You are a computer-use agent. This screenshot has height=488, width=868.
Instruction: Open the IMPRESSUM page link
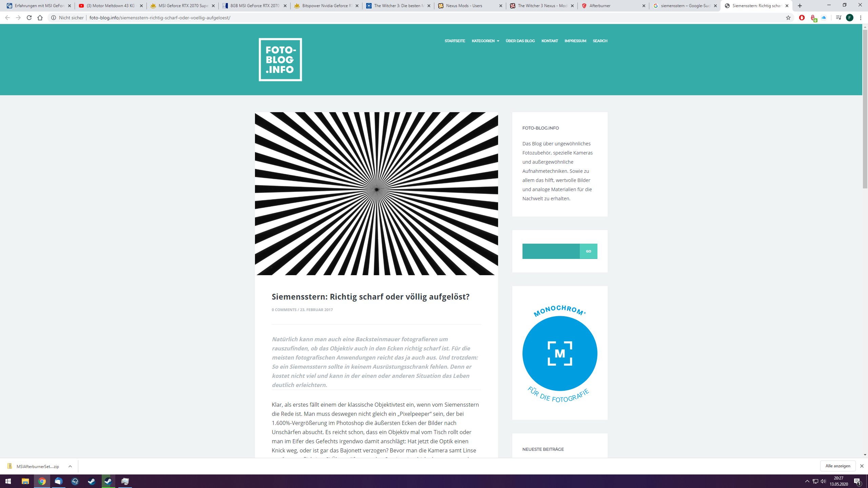[575, 41]
